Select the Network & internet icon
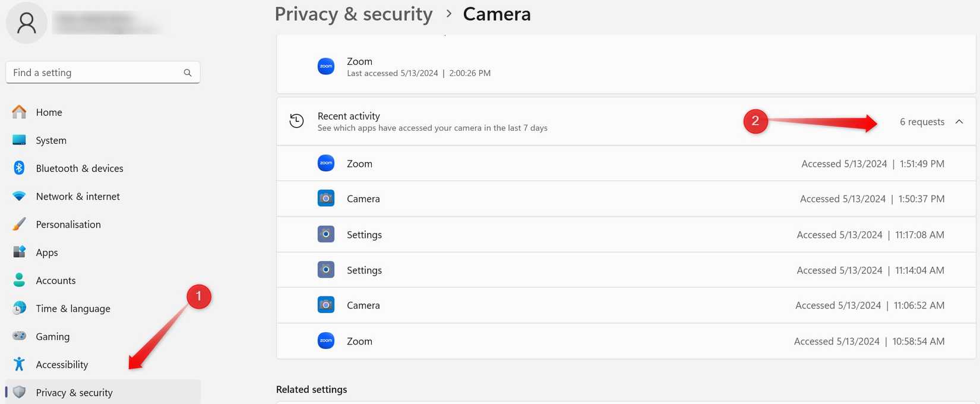Screen dimensions: 980x404 point(19,196)
